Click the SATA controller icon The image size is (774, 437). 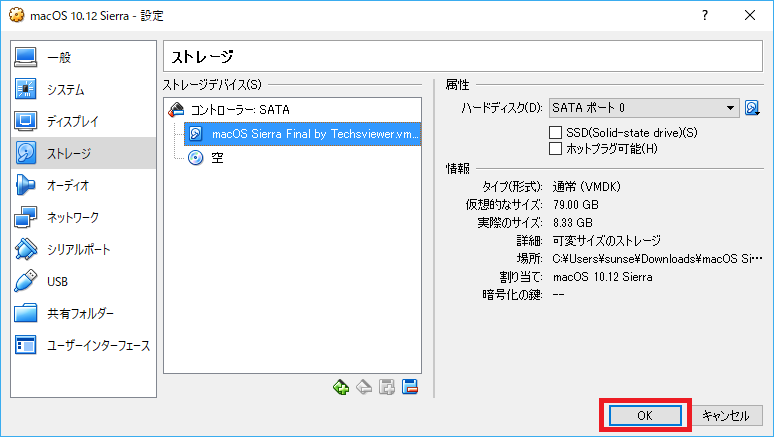pos(177,110)
